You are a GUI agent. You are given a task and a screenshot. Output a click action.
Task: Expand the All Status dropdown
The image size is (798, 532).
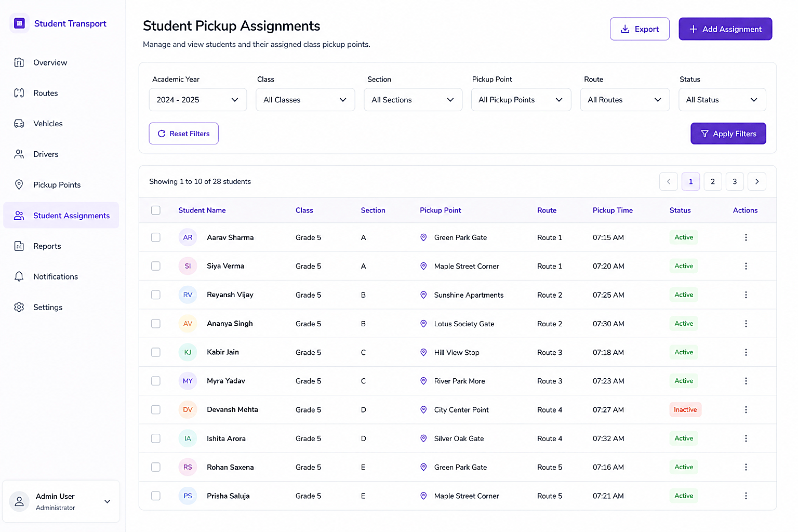[722, 100]
